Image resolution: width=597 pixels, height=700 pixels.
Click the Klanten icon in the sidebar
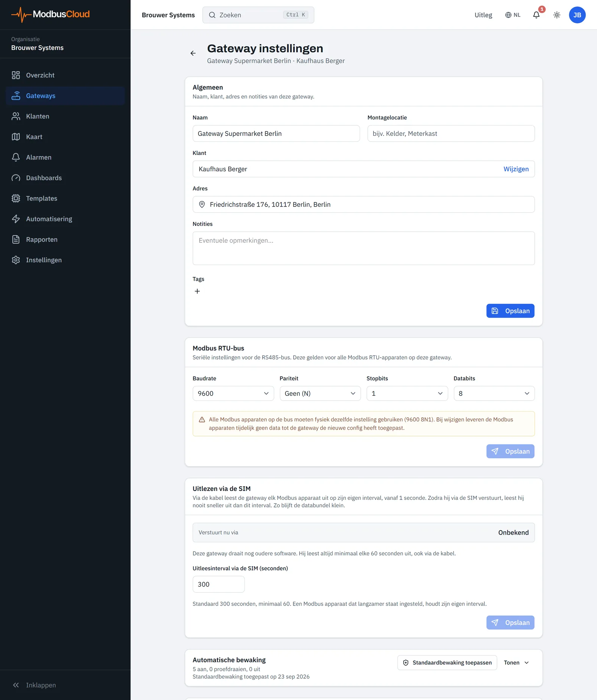click(16, 116)
